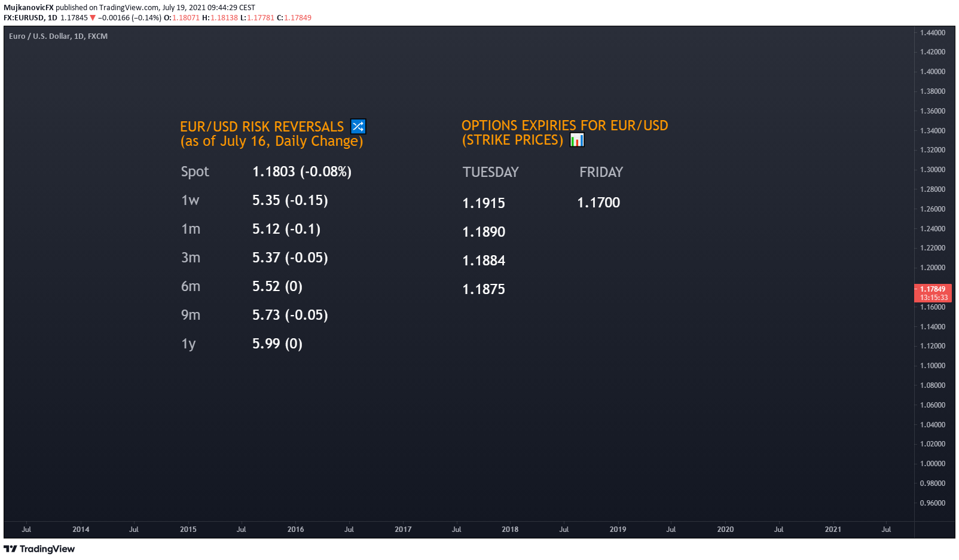Click the Tuesday strike 1.1884

point(484,261)
